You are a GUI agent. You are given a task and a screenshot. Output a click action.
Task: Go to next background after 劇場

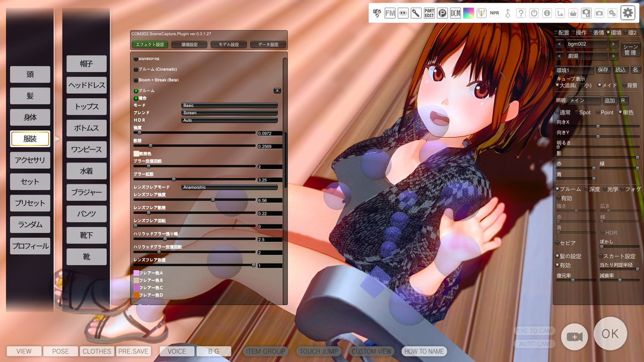pyautogui.click(x=613, y=56)
